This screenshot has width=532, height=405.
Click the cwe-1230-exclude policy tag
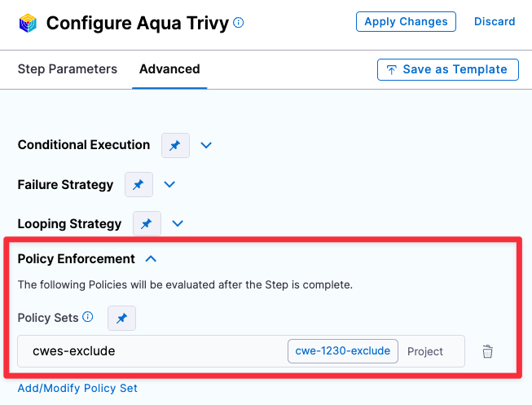click(x=343, y=351)
